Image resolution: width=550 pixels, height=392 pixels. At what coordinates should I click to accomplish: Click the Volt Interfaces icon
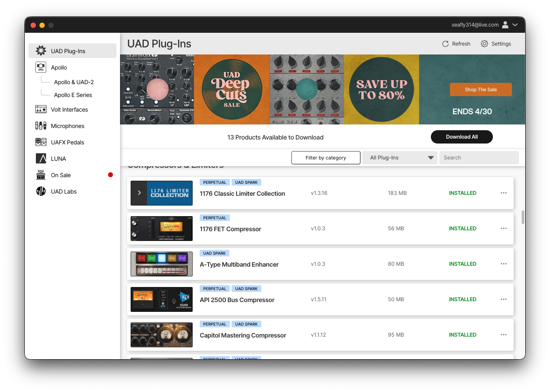[x=41, y=109]
